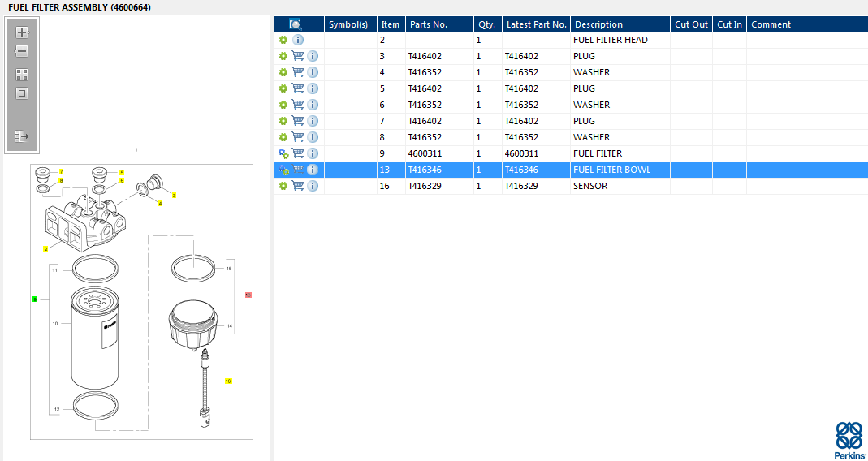Viewport: 868px width, 461px height.
Task: Click blue assembly gears icon for item 9
Action: click(283, 153)
